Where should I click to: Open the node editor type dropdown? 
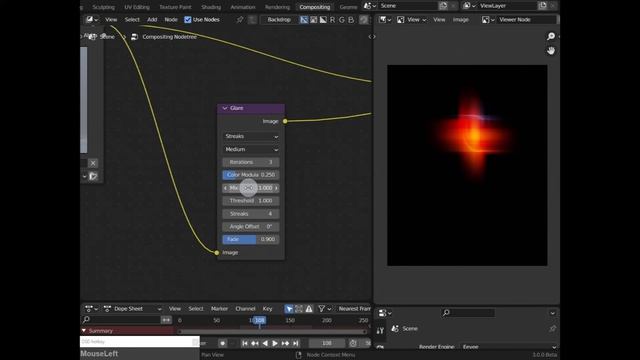click(x=92, y=20)
